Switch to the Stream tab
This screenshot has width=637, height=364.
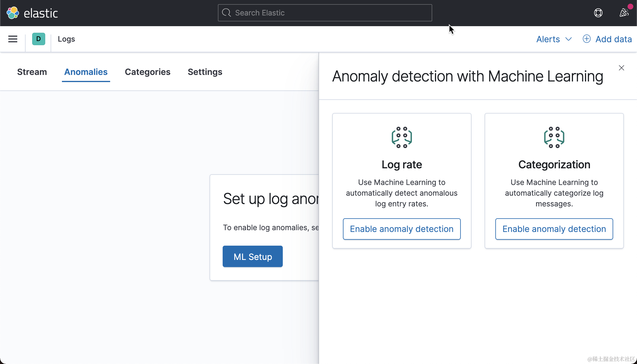(x=32, y=72)
